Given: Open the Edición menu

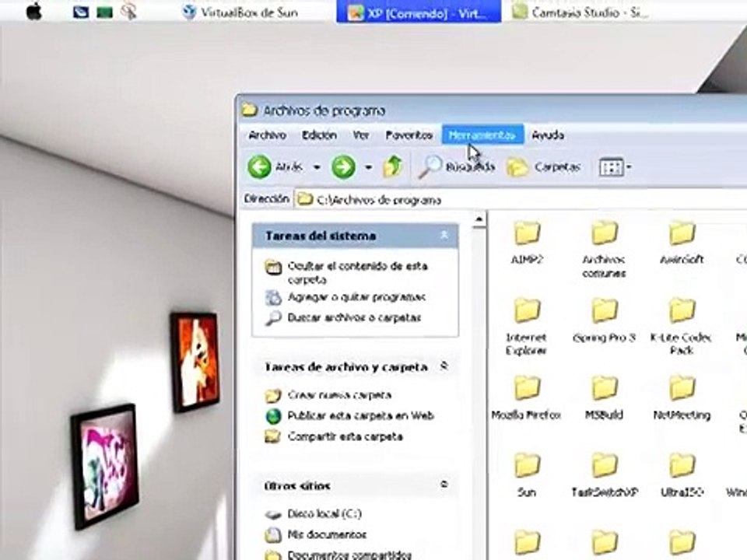Looking at the screenshot, I should click(x=319, y=135).
